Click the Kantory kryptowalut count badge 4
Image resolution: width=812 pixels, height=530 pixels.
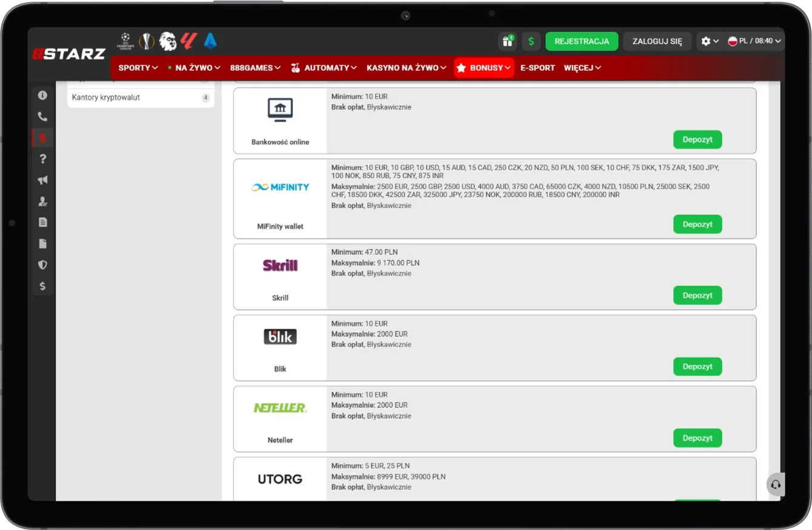point(205,98)
